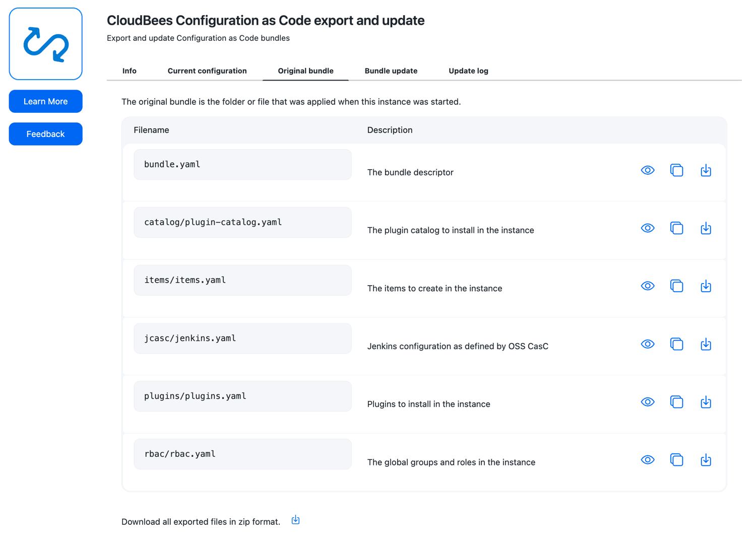View the plugin-catalog.yaml file
Screen dimensions: 756x547
648,228
